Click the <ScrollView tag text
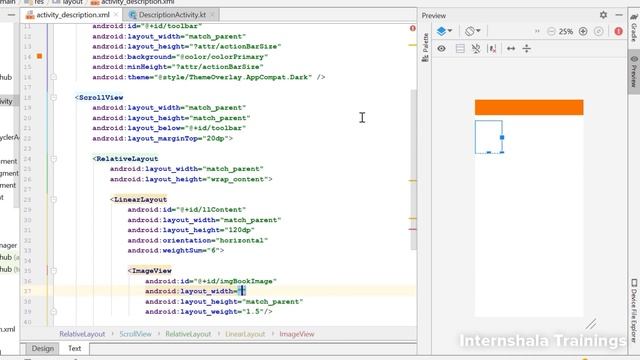640x360 pixels. (99, 98)
